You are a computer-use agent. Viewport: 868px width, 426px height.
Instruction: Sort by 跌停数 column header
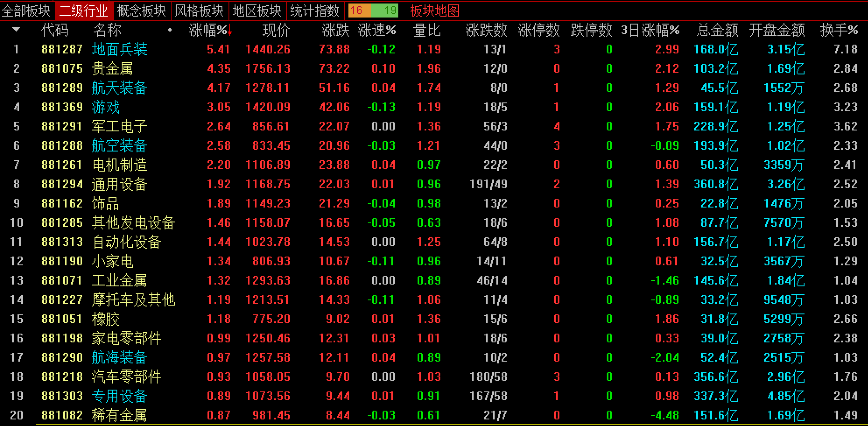[591, 30]
